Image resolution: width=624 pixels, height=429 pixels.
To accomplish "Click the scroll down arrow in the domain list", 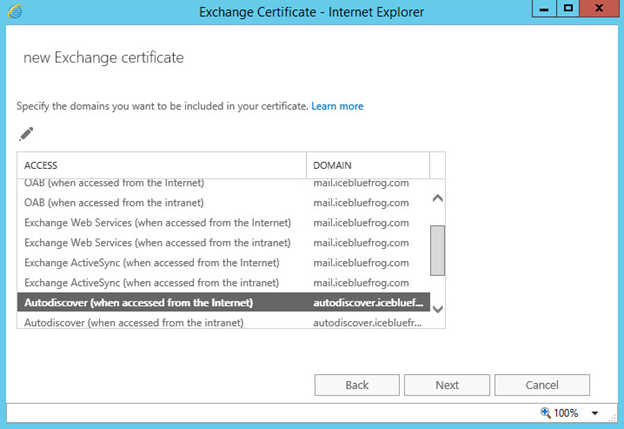I will [x=437, y=309].
